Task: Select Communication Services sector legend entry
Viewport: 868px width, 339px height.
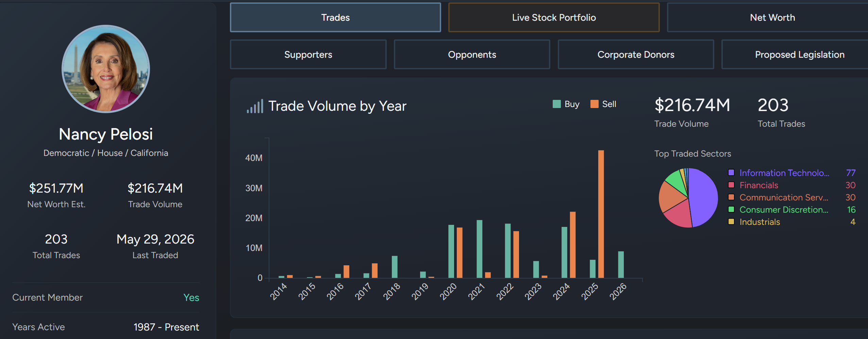Action: (784, 197)
